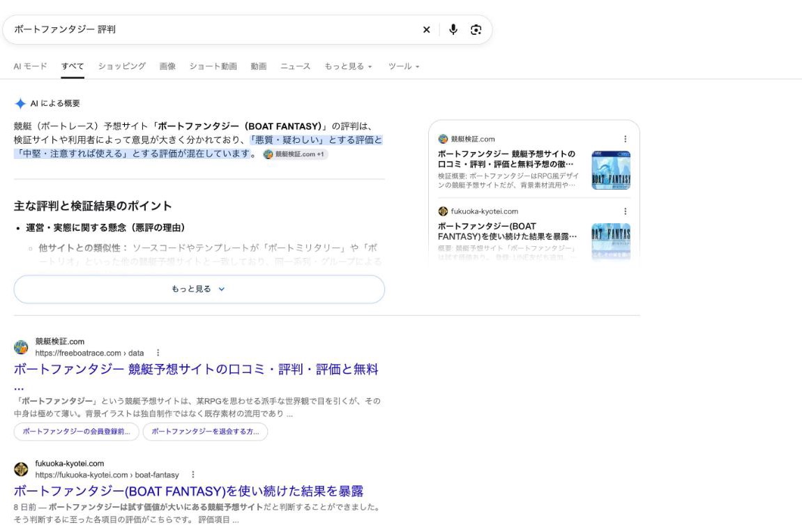The width and height of the screenshot is (802, 532).
Task: Click site name 競艇検証.com above first result
Action: tap(60, 342)
